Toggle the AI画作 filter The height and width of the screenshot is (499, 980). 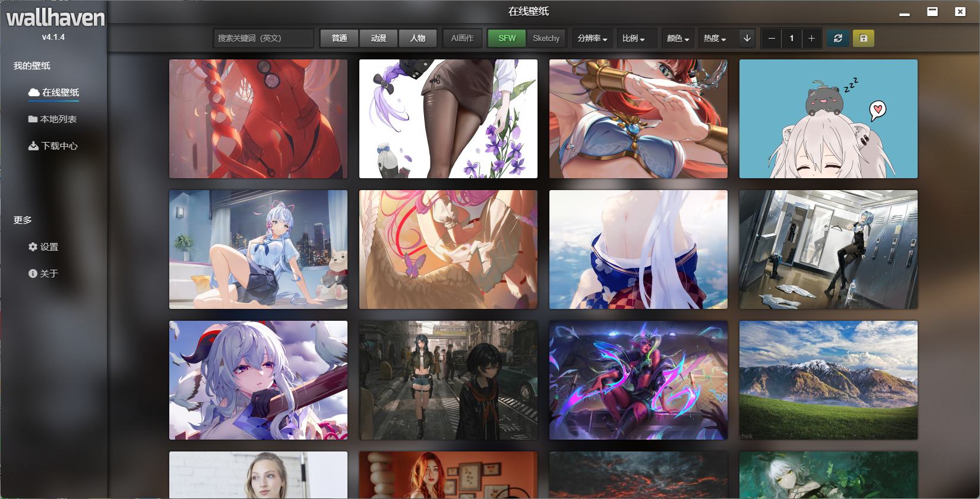(462, 38)
